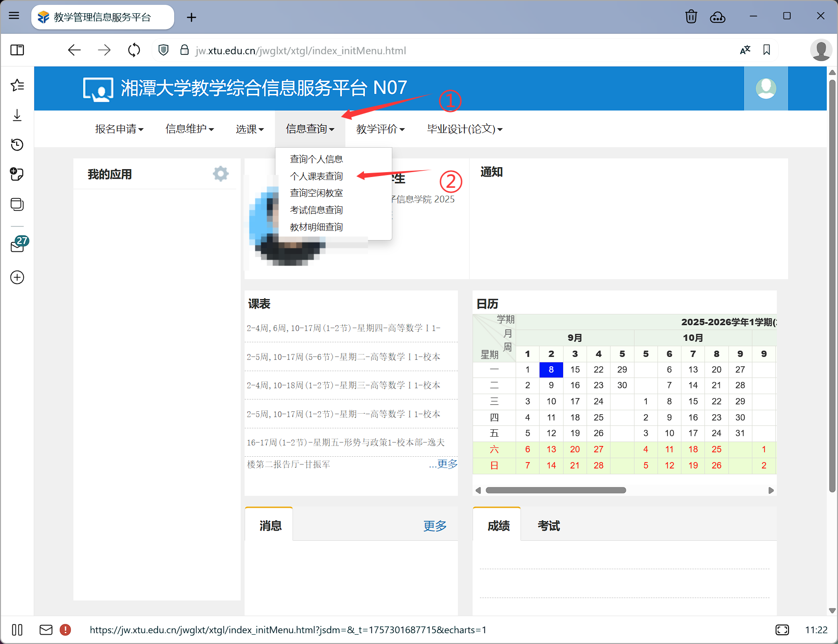Bookmark this page using the bookmark icon

click(x=767, y=50)
